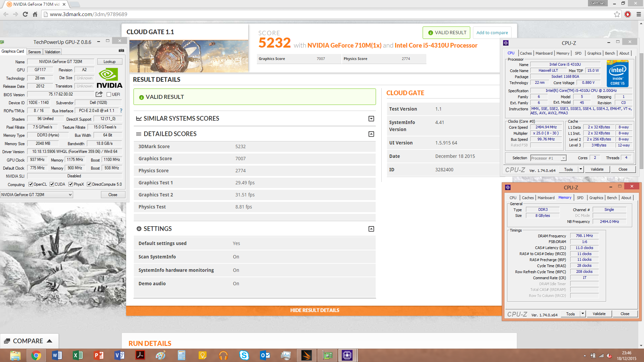Open the Tools dropdown arrow in the lower CPU-Z window
Image resolution: width=644 pixels, height=362 pixels.
coord(583,314)
